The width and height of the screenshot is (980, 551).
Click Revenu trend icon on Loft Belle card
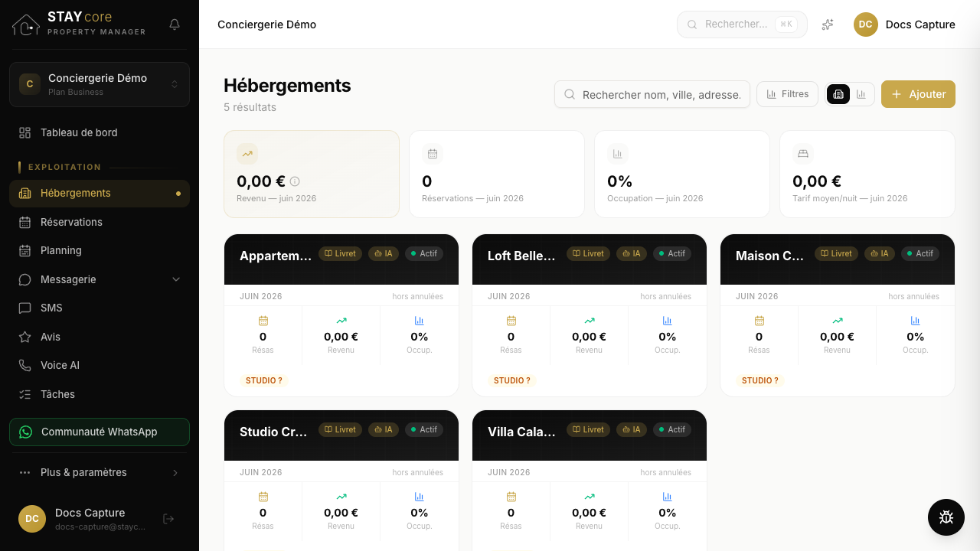click(590, 321)
